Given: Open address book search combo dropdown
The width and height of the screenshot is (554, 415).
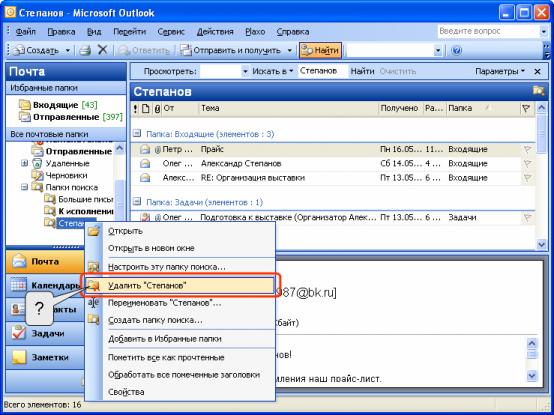Looking at the screenshot, I should point(438,51).
